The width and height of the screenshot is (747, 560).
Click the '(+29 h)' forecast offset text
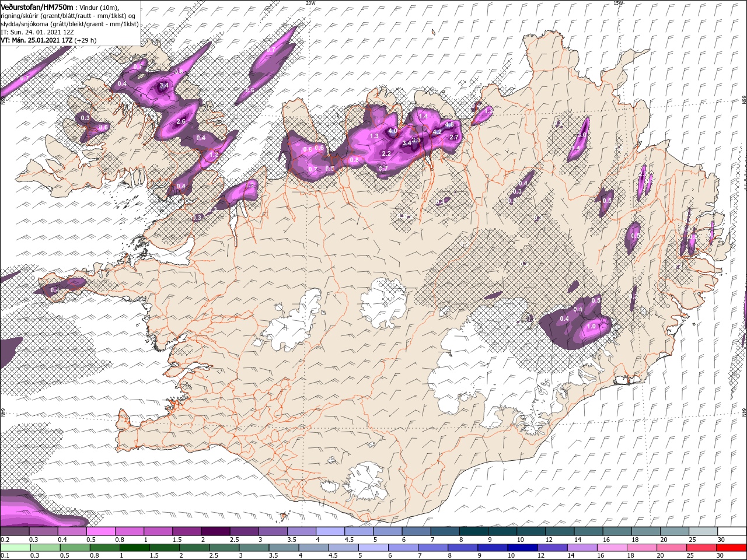(x=86, y=40)
